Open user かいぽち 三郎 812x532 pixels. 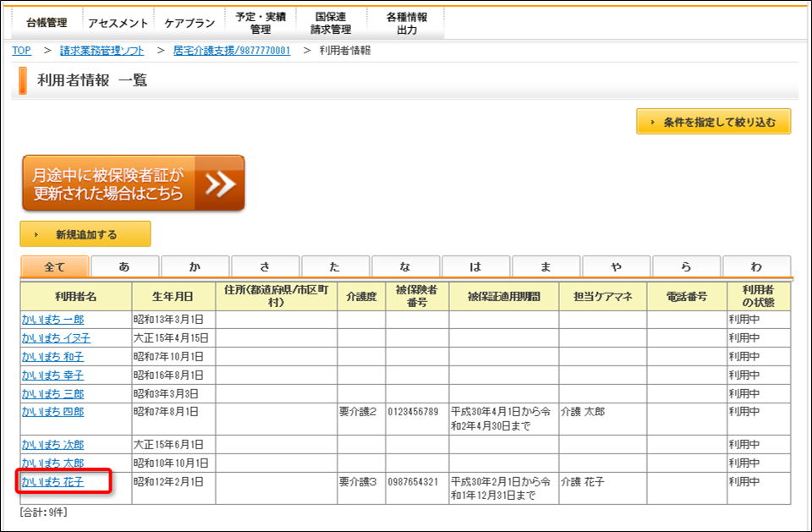52,394
